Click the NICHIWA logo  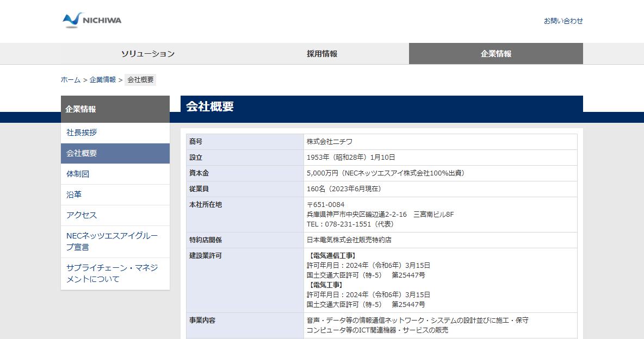coord(92,20)
